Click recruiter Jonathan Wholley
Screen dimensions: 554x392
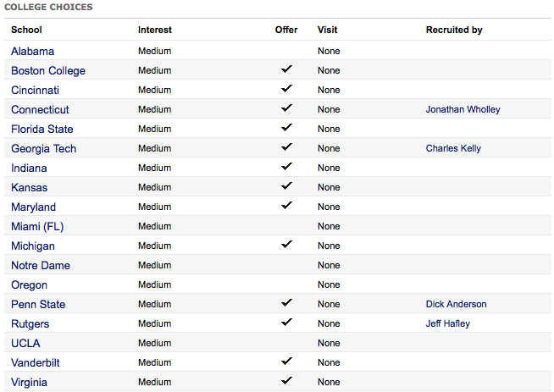pyautogui.click(x=463, y=109)
